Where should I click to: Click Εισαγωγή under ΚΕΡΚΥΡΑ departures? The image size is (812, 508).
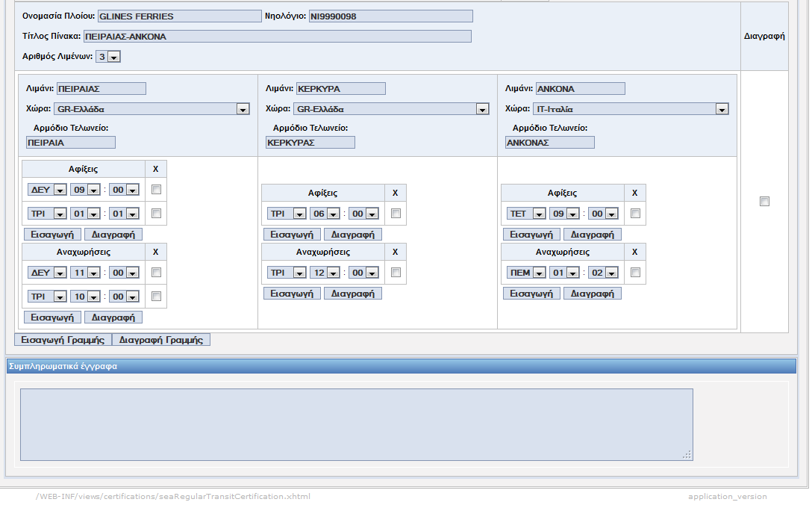[292, 294]
